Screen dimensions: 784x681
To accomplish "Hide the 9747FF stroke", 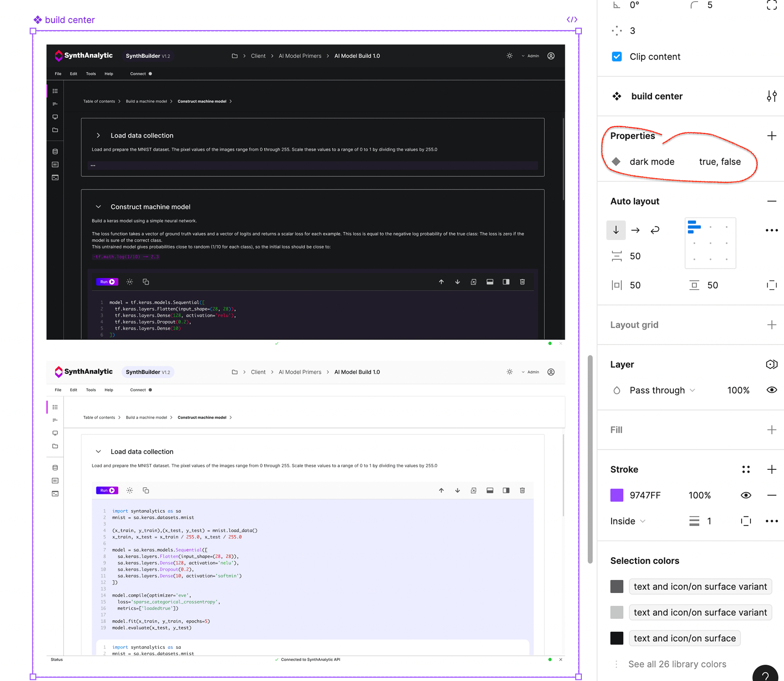I will pos(746,495).
